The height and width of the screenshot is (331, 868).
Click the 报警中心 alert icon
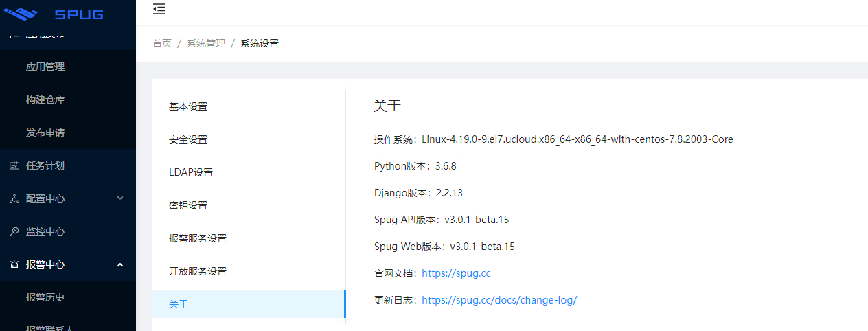point(14,264)
